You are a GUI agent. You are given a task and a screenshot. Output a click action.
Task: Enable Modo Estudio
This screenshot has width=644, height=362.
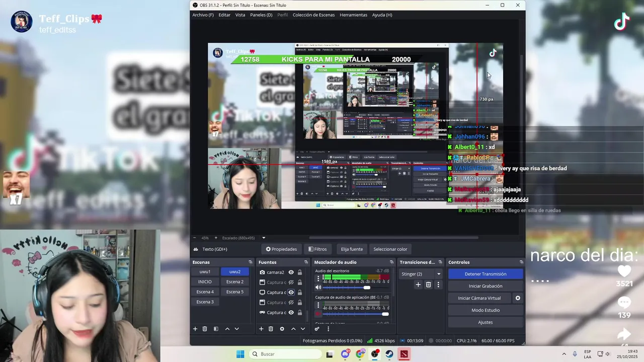tap(486, 310)
